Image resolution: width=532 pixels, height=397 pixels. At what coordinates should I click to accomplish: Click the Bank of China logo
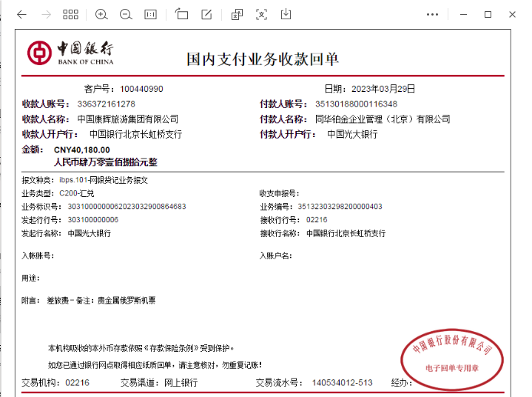coord(40,53)
